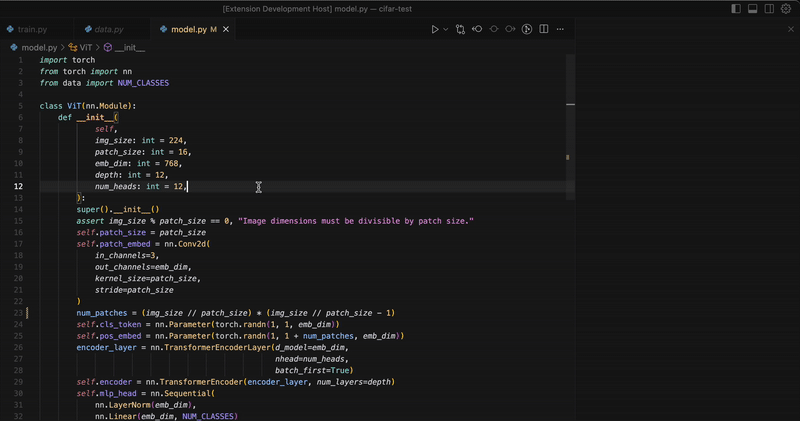The image size is (800, 421).
Task: Toggle secondary sidebar layout
Action: tap(769, 9)
